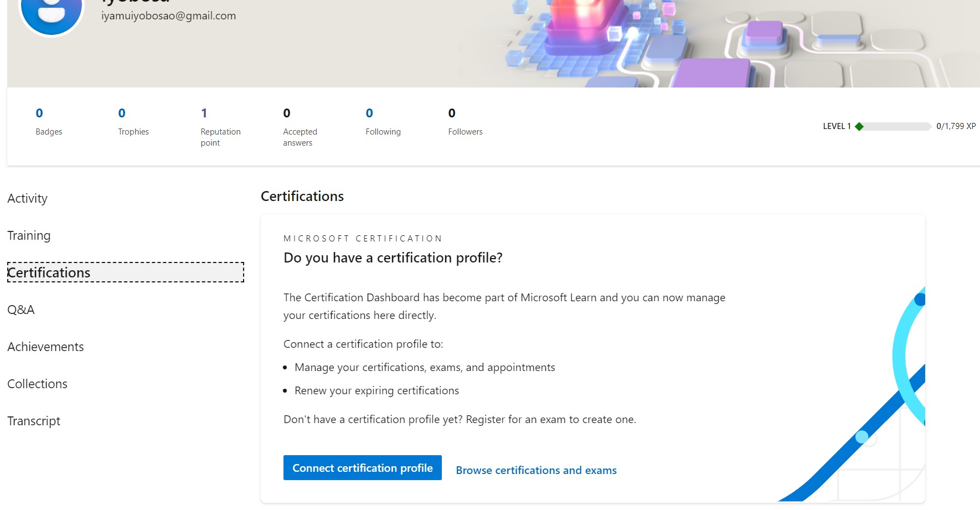
Task: Click "Don't have a certification profile yet?" text
Action: pyautogui.click(x=373, y=419)
